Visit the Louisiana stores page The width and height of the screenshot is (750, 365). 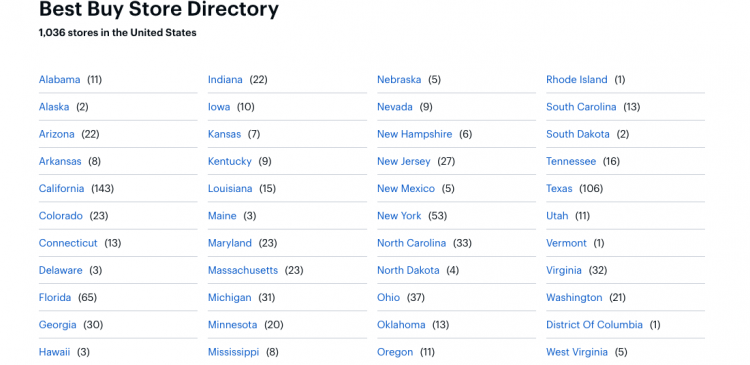pos(230,188)
